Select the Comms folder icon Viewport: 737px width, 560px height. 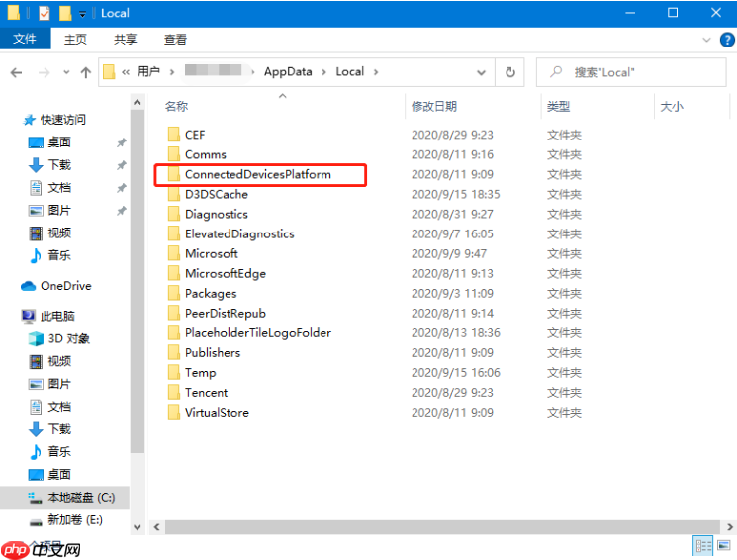pyautogui.click(x=174, y=154)
